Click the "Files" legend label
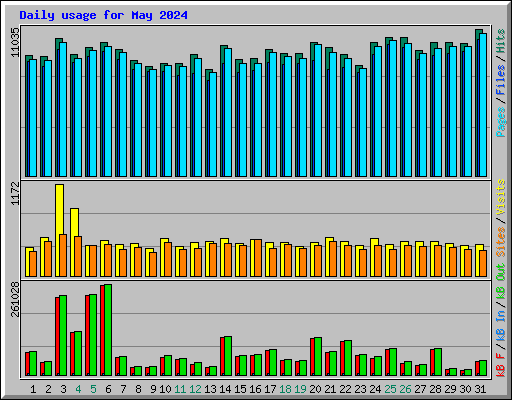This screenshot has height=400, width=512. click(x=501, y=79)
